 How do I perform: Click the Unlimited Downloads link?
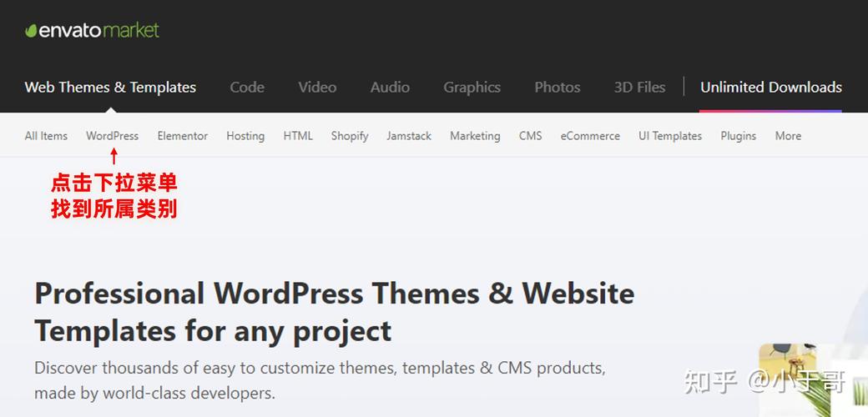770,88
